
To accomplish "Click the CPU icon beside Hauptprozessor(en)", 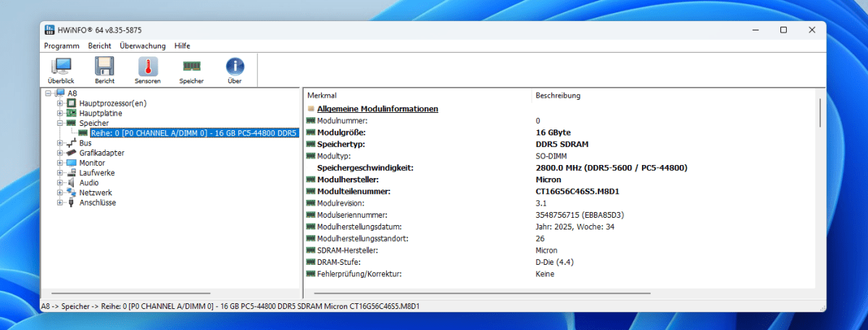I will pyautogui.click(x=71, y=103).
